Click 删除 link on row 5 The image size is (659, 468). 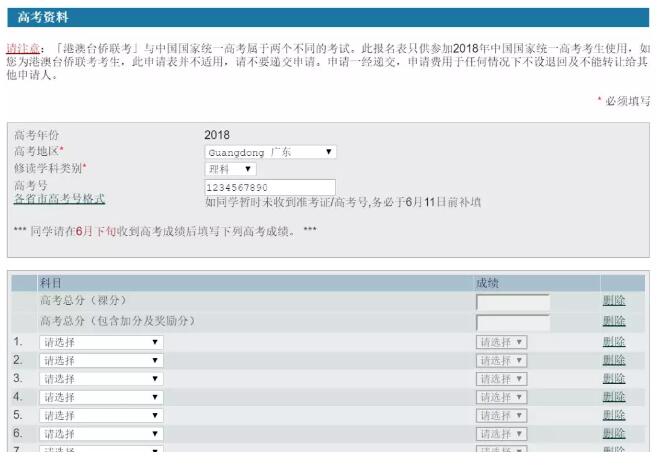pos(614,415)
